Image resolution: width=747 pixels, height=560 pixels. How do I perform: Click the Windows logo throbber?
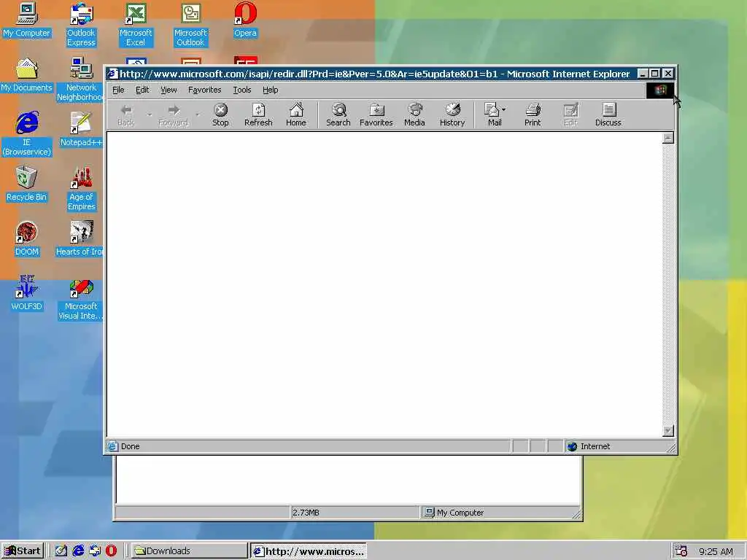pos(659,90)
